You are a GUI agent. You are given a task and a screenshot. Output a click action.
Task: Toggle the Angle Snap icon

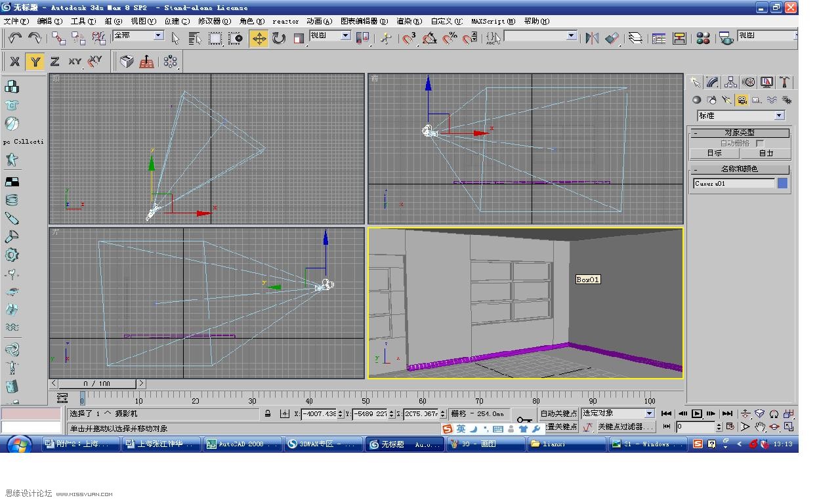pyautogui.click(x=430, y=38)
